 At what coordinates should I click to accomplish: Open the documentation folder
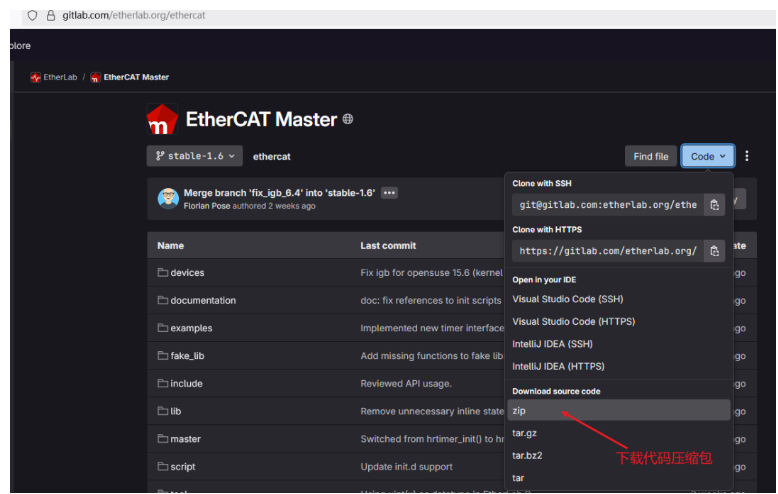[x=203, y=300]
